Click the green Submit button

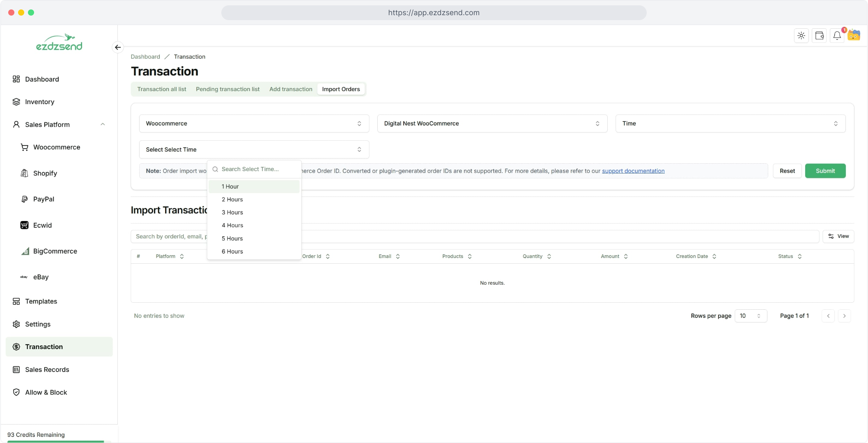coord(825,171)
